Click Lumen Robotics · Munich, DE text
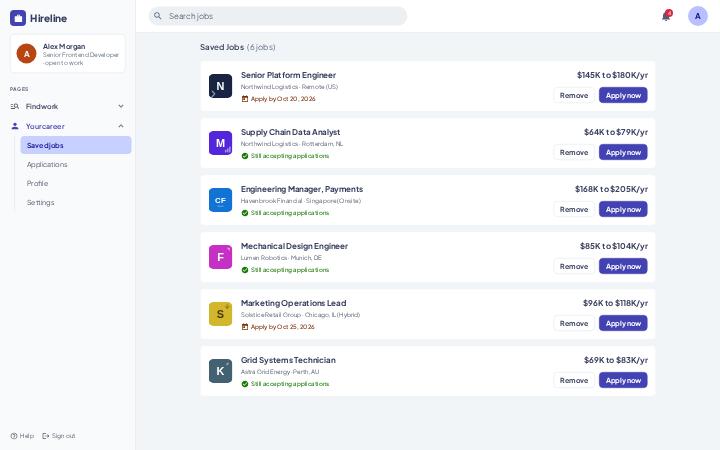Screen dimensions: 720x450 point(281,258)
